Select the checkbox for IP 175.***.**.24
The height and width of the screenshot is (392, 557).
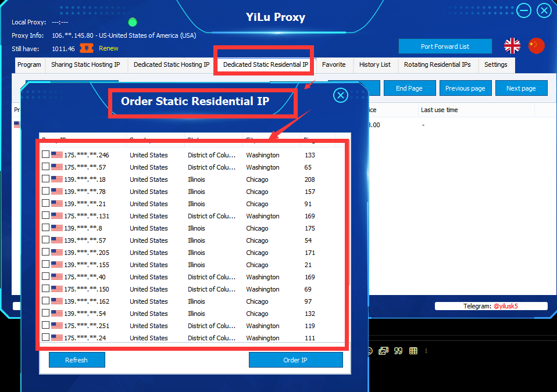pyautogui.click(x=45, y=337)
